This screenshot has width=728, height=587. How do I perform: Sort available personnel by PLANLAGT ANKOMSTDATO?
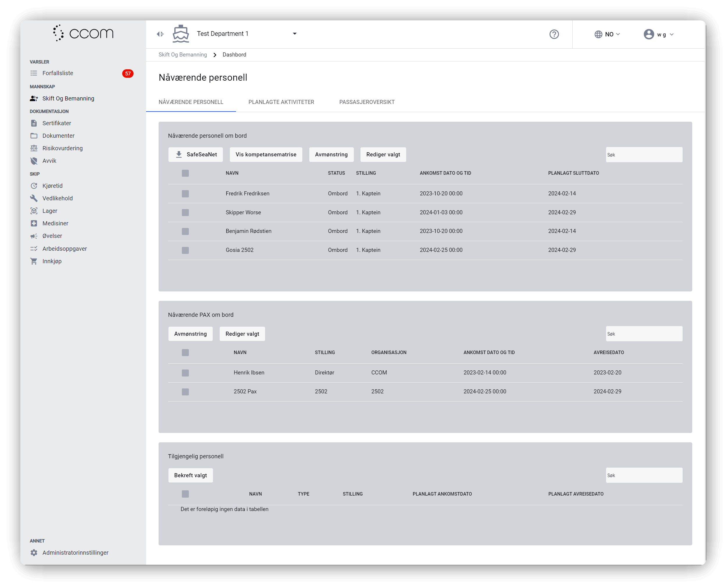442,494
